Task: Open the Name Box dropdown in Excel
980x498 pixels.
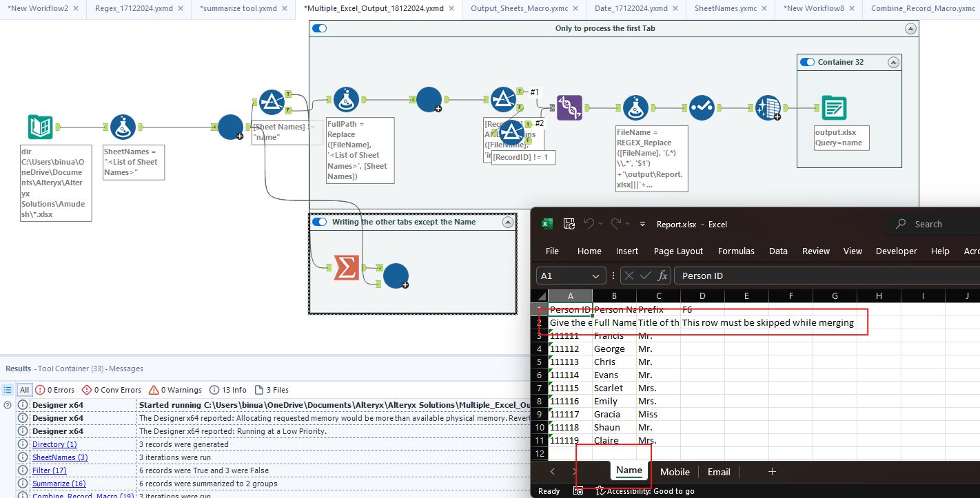Action: [597, 275]
